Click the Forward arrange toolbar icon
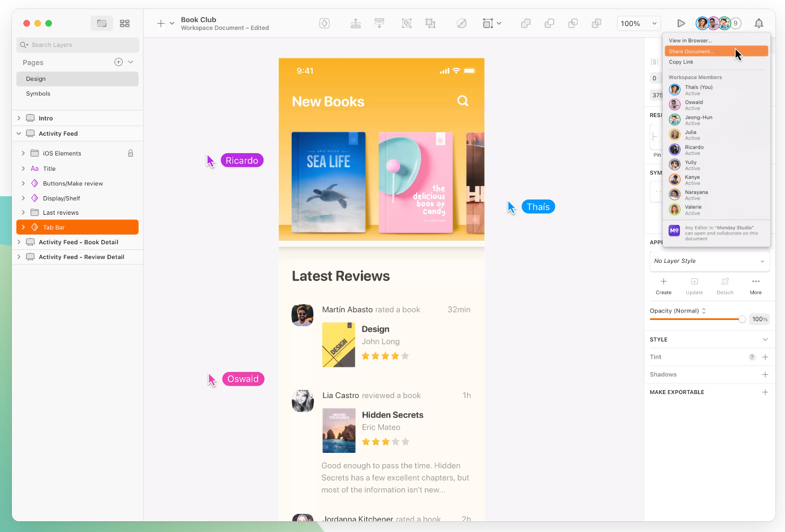The width and height of the screenshot is (785, 532). [356, 23]
